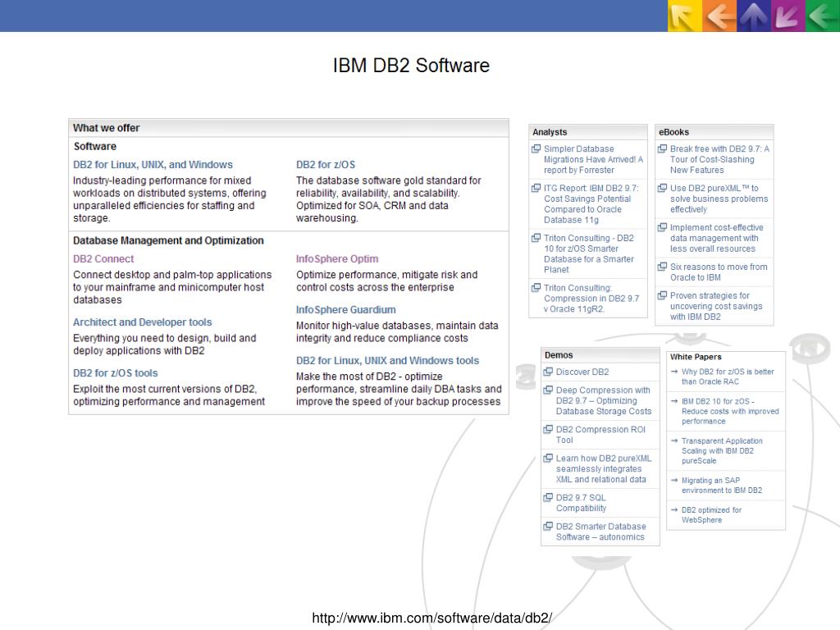Click the popup icon beside ITG Report
The height and width of the screenshot is (630, 840).
point(536,188)
